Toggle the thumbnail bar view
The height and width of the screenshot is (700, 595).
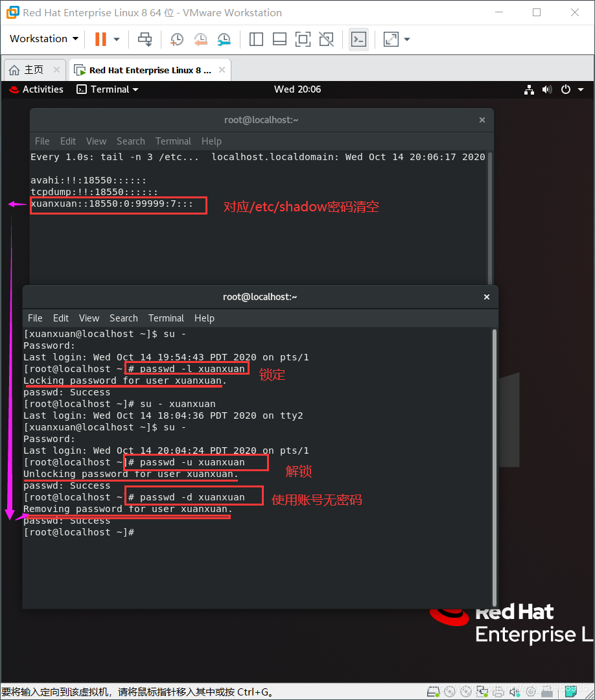pos(279,40)
